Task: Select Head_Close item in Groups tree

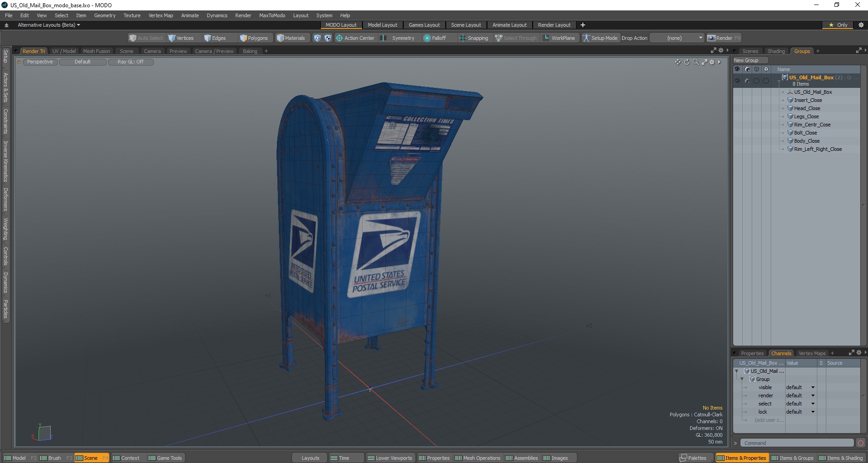Action: (x=807, y=108)
